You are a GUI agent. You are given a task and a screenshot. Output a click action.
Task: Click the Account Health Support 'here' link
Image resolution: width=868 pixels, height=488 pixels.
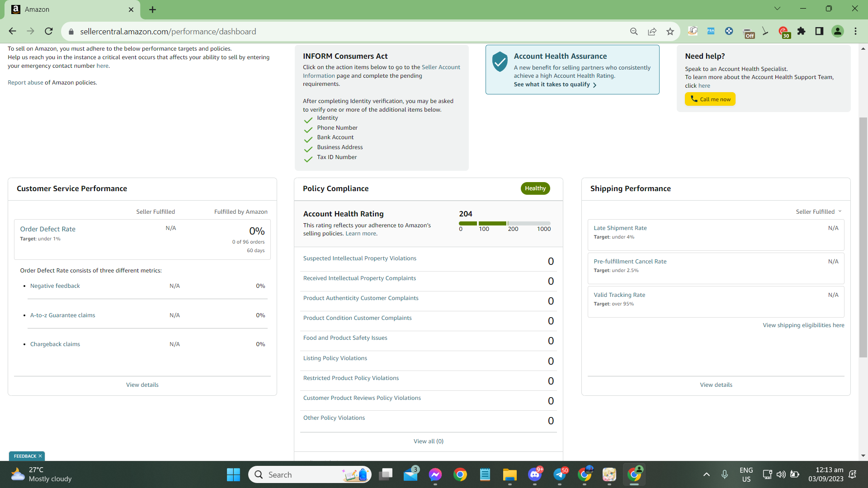pyautogui.click(x=704, y=86)
